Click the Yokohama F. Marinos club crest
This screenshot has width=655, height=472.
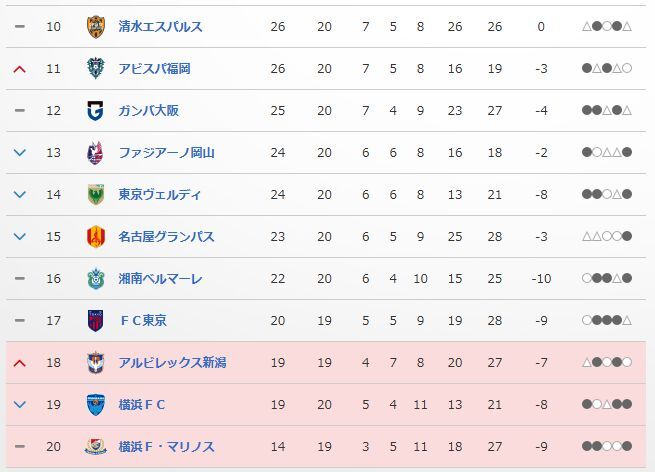(96, 447)
